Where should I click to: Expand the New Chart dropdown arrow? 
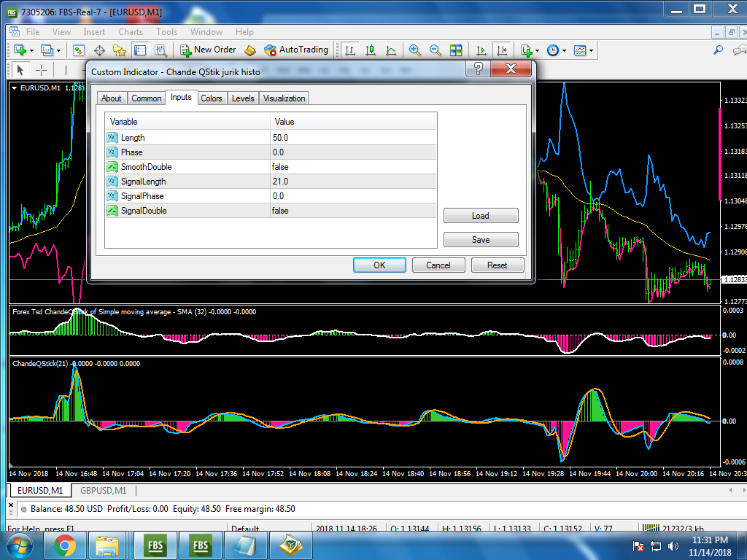click(30, 50)
